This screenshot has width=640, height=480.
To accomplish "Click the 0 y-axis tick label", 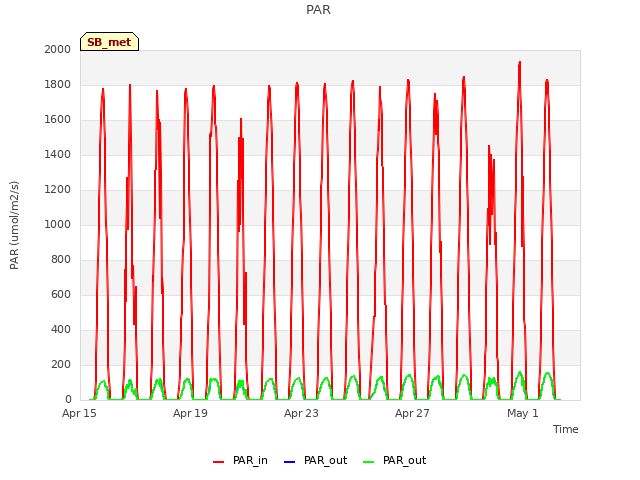I will [68, 399].
